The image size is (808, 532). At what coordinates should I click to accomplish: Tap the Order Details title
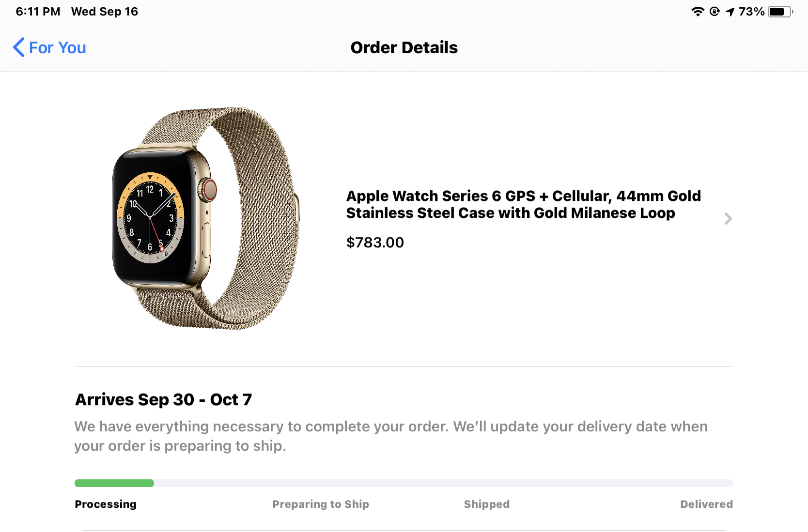tap(404, 47)
